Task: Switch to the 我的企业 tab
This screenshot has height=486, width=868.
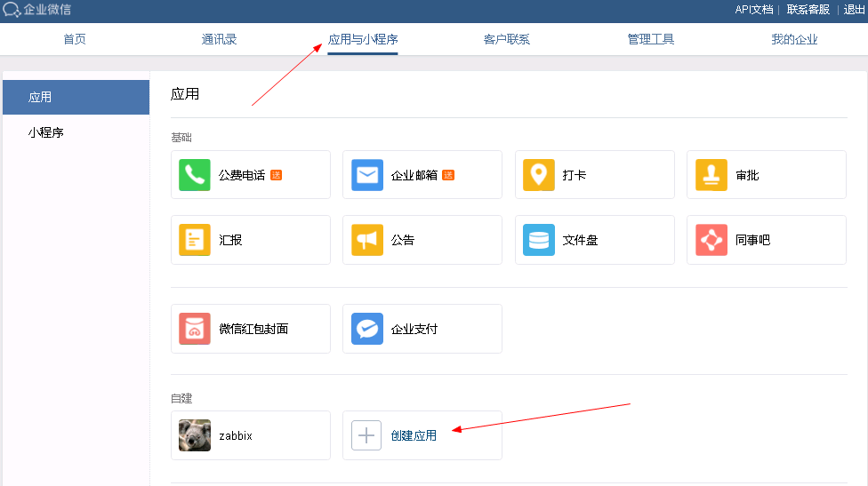Action: tap(794, 39)
